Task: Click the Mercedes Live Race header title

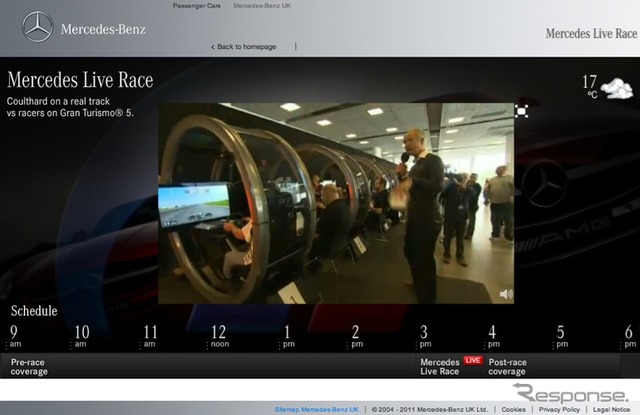Action: [591, 33]
